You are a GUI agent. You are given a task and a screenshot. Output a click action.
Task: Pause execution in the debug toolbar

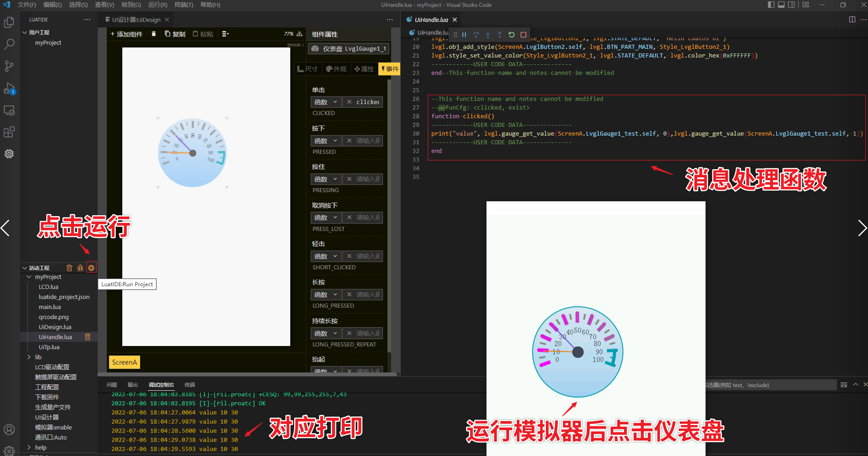[x=464, y=35]
